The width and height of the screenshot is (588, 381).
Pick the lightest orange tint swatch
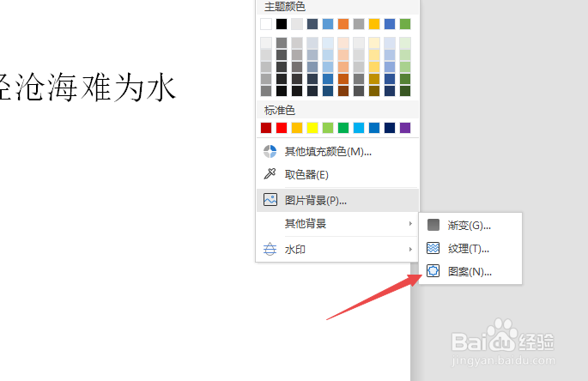click(343, 43)
